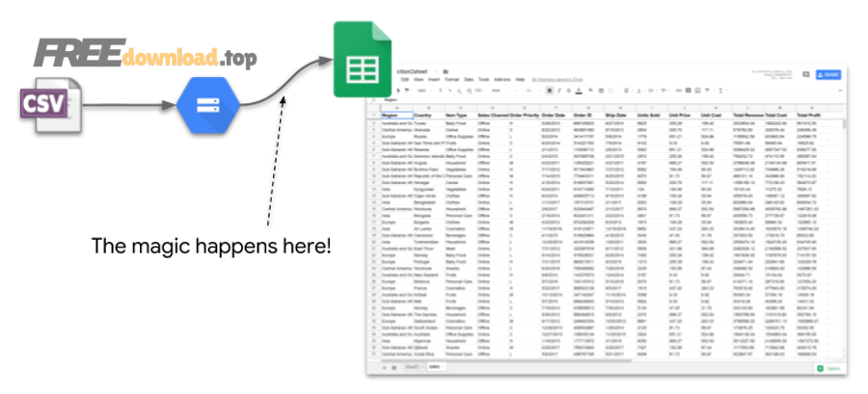The height and width of the screenshot is (394, 868).
Task: Select the Country header cell
Action: coord(428,115)
